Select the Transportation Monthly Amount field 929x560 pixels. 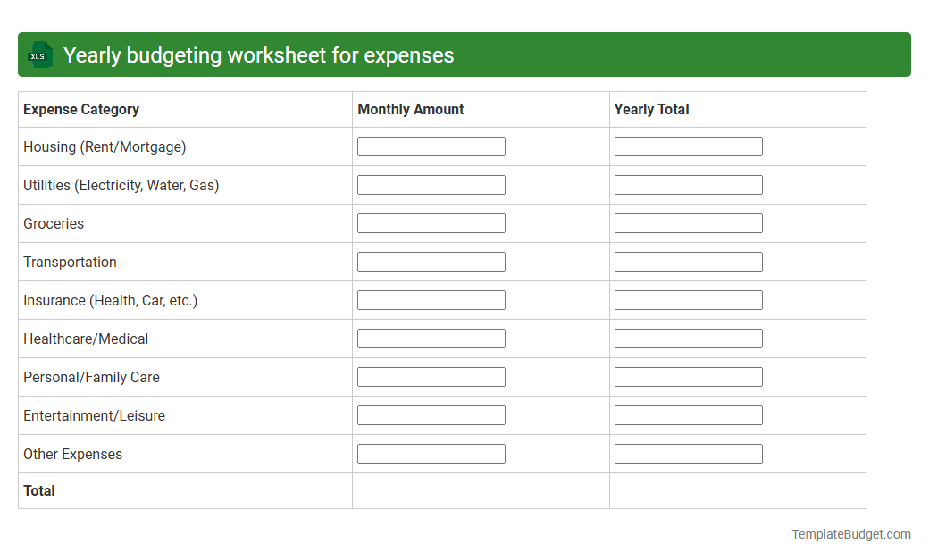pos(431,261)
